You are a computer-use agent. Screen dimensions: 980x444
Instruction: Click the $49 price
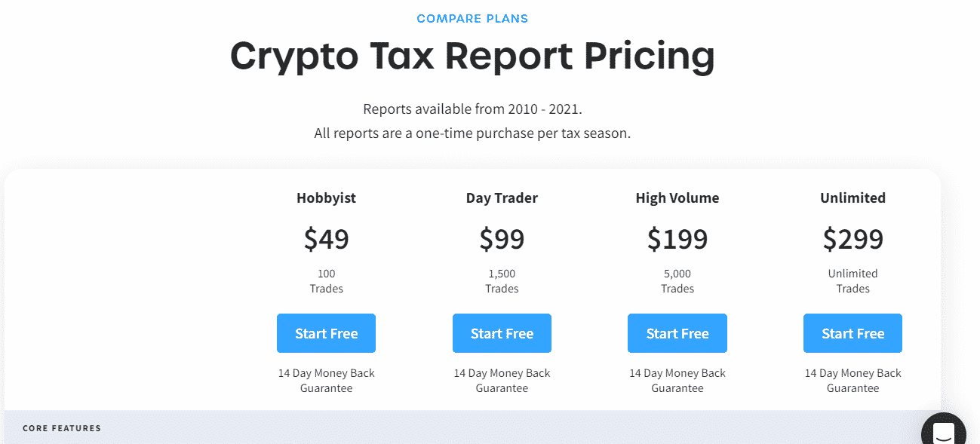pyautogui.click(x=326, y=239)
